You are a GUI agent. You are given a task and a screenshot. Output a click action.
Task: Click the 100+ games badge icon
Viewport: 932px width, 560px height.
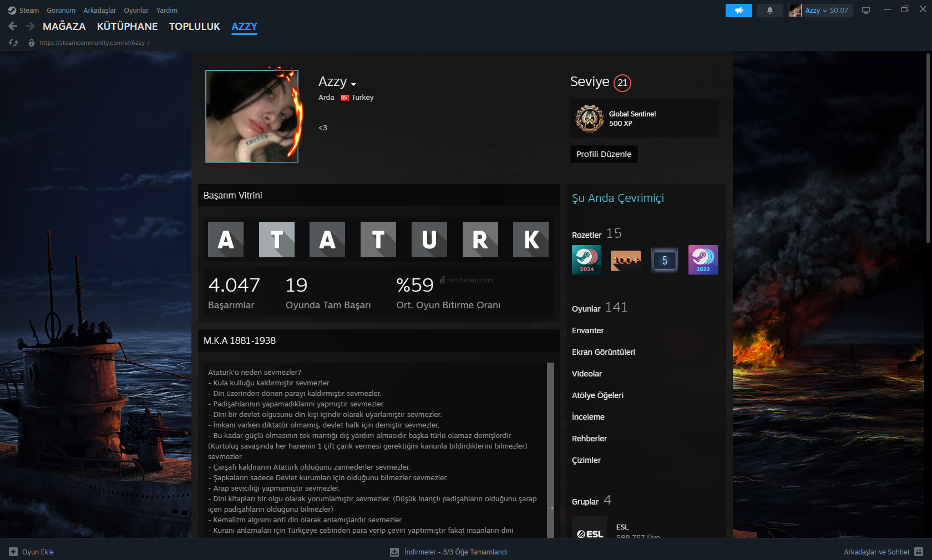(x=625, y=260)
